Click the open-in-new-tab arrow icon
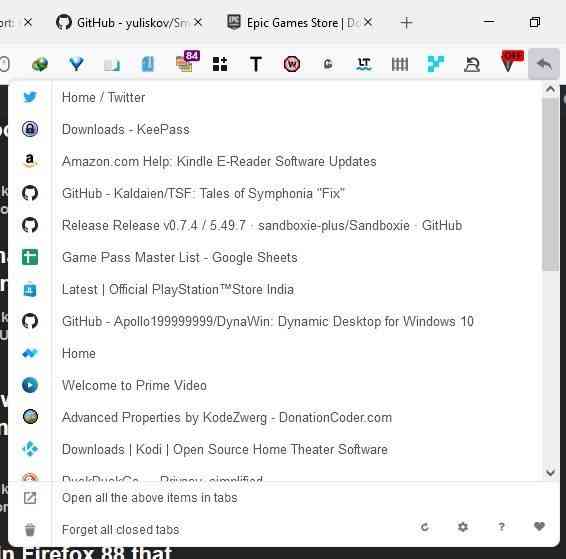 coord(30,498)
